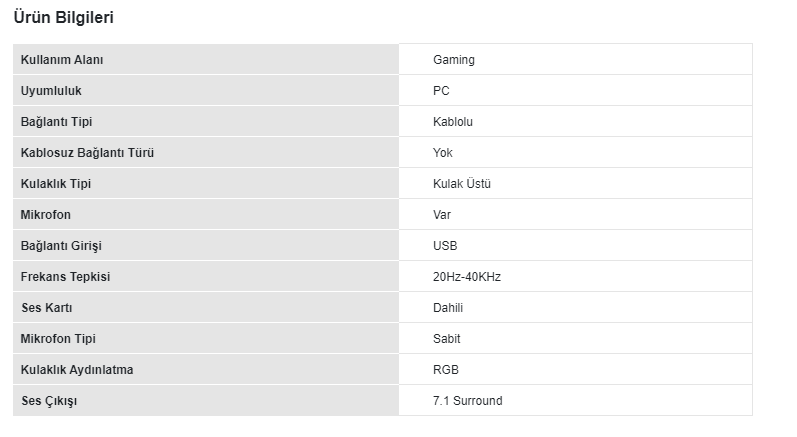This screenshot has height=437, width=797.
Task: Select the 20Hz-40KHz value
Action: (x=467, y=277)
